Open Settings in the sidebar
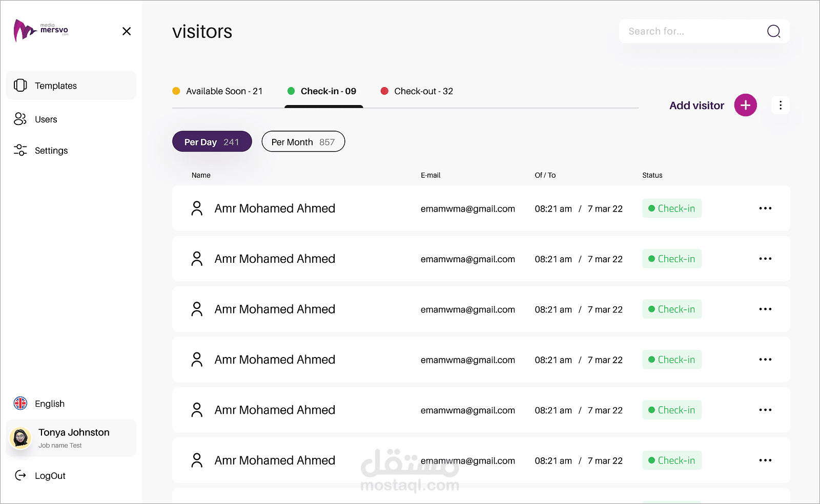 point(51,151)
